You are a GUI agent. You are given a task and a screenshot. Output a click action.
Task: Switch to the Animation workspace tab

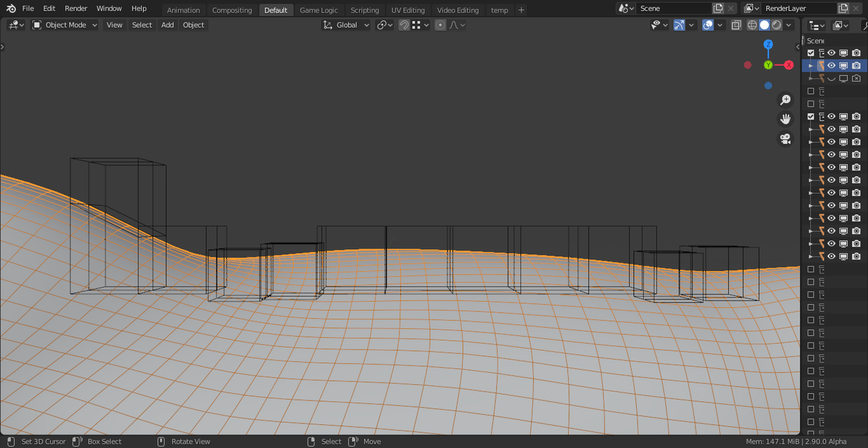point(183,10)
